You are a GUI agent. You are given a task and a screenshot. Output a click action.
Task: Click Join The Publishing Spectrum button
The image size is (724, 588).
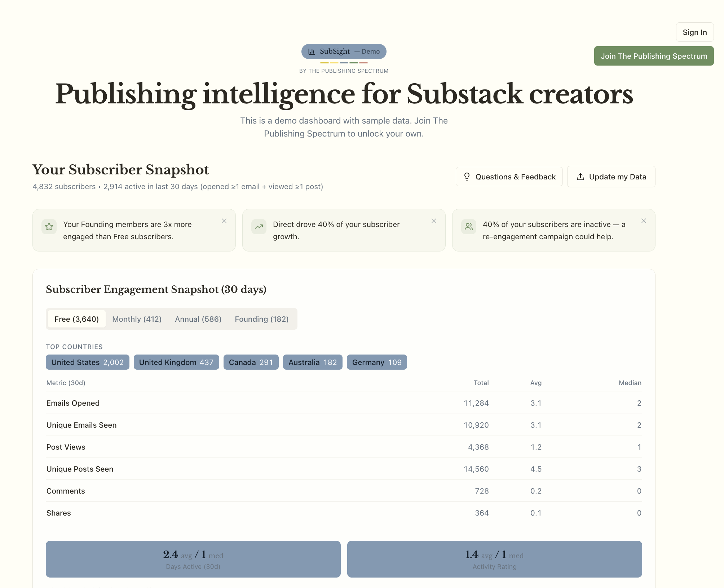coord(654,56)
